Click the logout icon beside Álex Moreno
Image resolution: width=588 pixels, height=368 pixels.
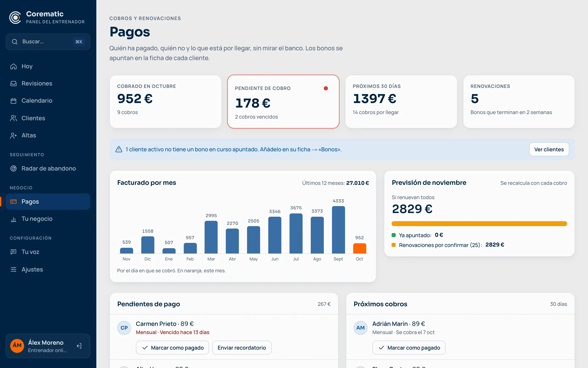coord(79,346)
